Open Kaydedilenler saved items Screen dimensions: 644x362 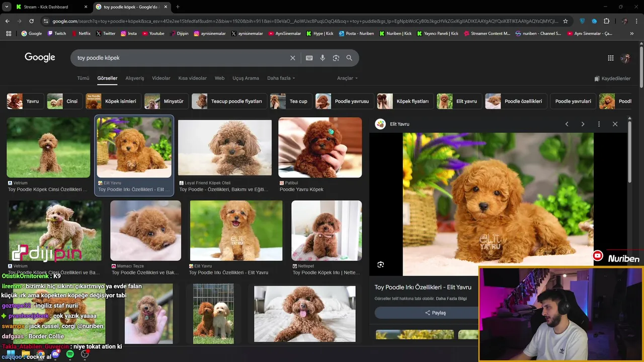[612, 78]
